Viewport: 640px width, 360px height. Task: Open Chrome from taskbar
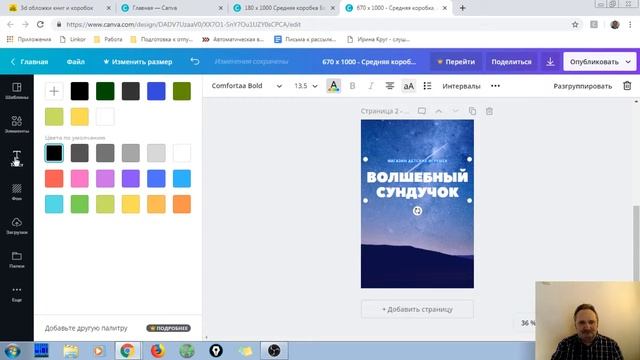[127, 351]
